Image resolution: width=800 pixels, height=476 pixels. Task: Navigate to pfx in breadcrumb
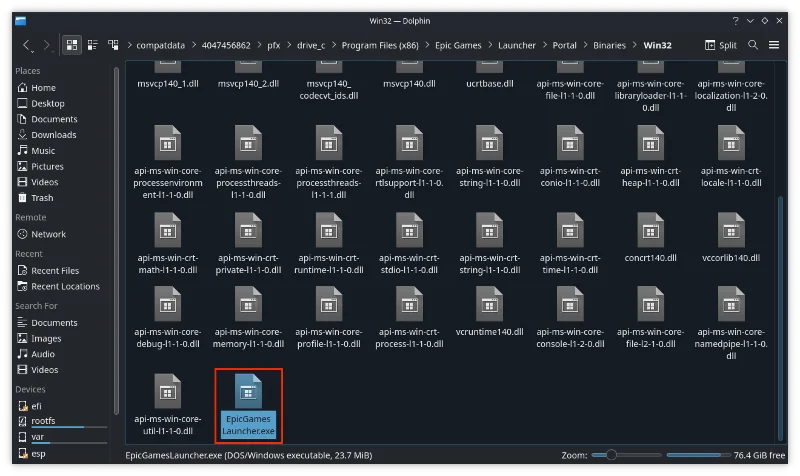pos(274,45)
